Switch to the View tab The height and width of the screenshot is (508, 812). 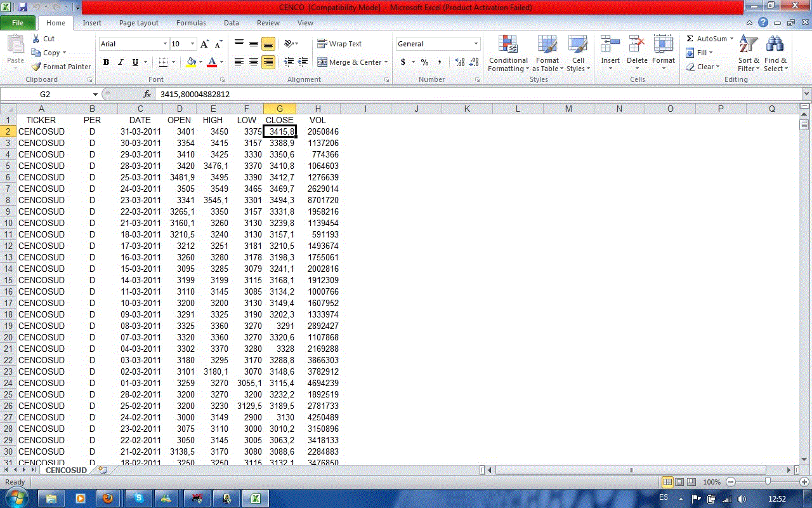click(x=305, y=23)
